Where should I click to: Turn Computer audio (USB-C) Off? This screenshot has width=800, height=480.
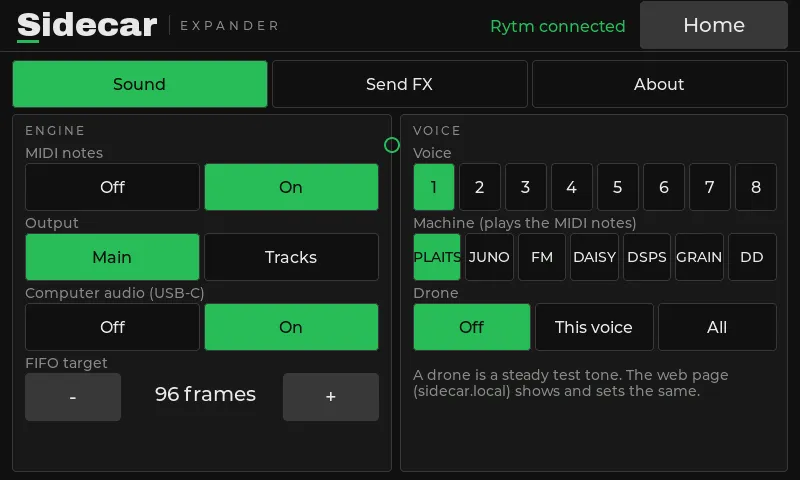tap(112, 327)
